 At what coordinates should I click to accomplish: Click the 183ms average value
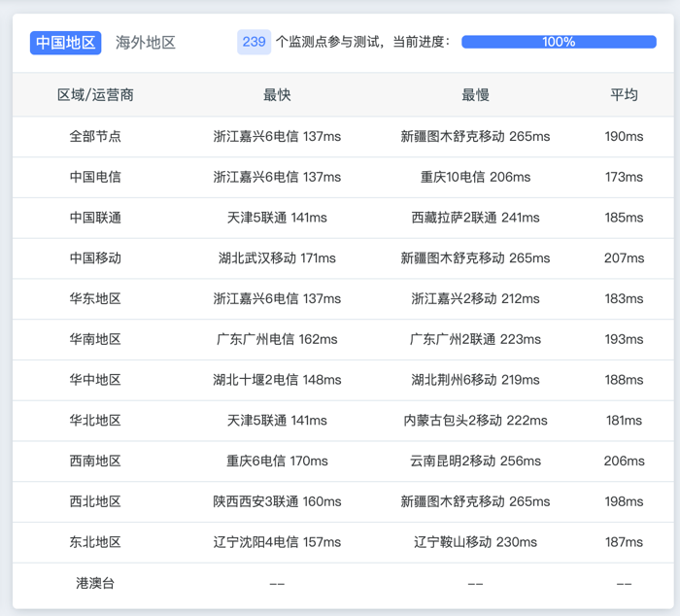(x=624, y=298)
